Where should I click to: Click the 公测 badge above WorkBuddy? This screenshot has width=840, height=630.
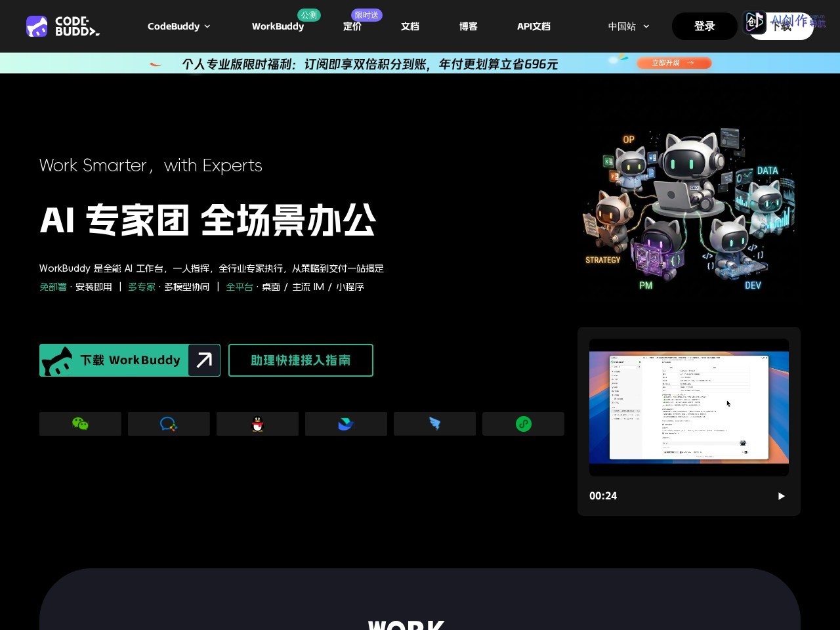[308, 15]
